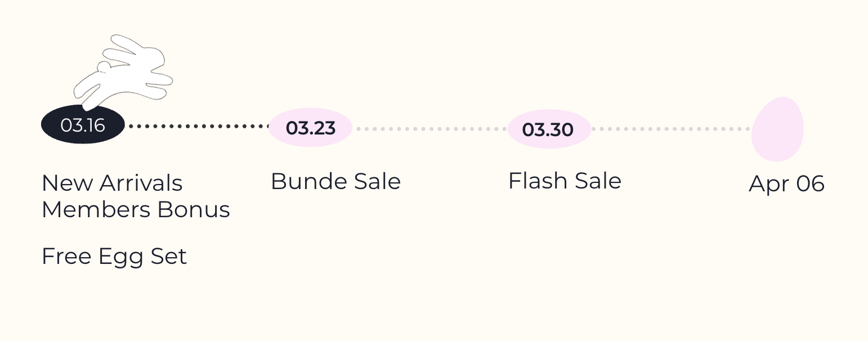Click dotted line between 03.30 and egg
Screen dimensions: 868x341
click(671, 129)
